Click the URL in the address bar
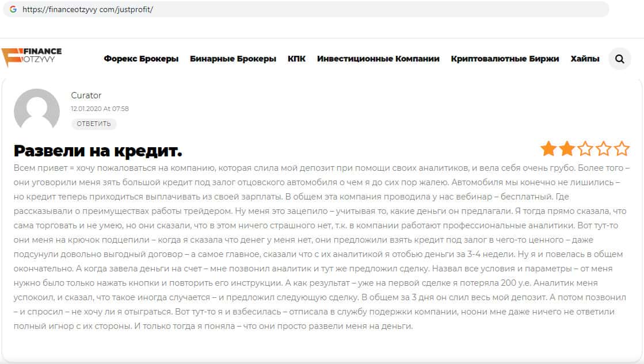644x364 pixels. coord(87,9)
